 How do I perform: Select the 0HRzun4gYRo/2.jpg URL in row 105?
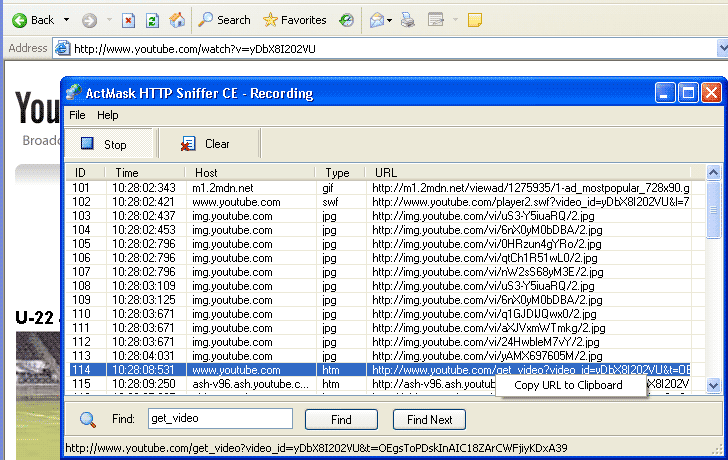(x=487, y=244)
